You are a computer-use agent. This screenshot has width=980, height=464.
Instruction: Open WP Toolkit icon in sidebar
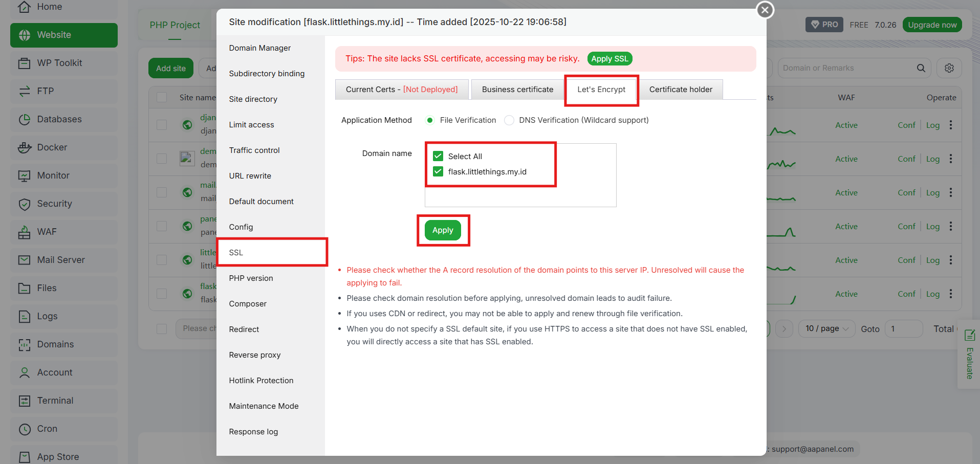[24, 63]
